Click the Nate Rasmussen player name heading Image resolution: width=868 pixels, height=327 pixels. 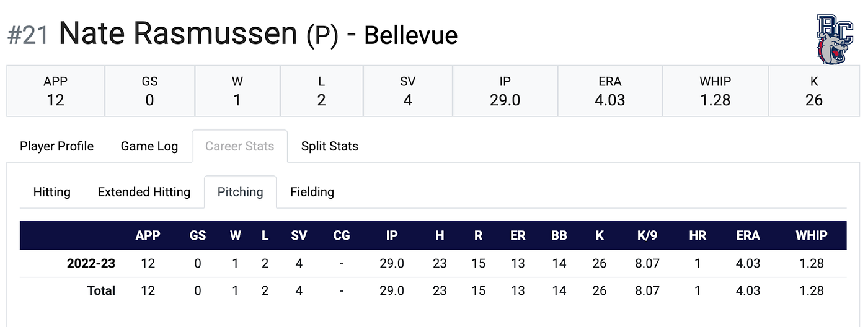tap(178, 33)
